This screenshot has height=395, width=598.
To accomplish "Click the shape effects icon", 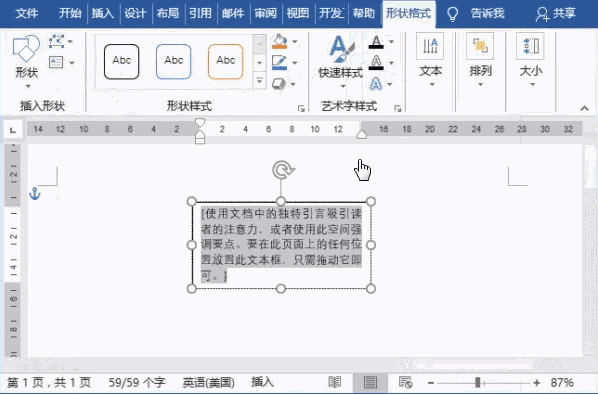I will point(279,83).
